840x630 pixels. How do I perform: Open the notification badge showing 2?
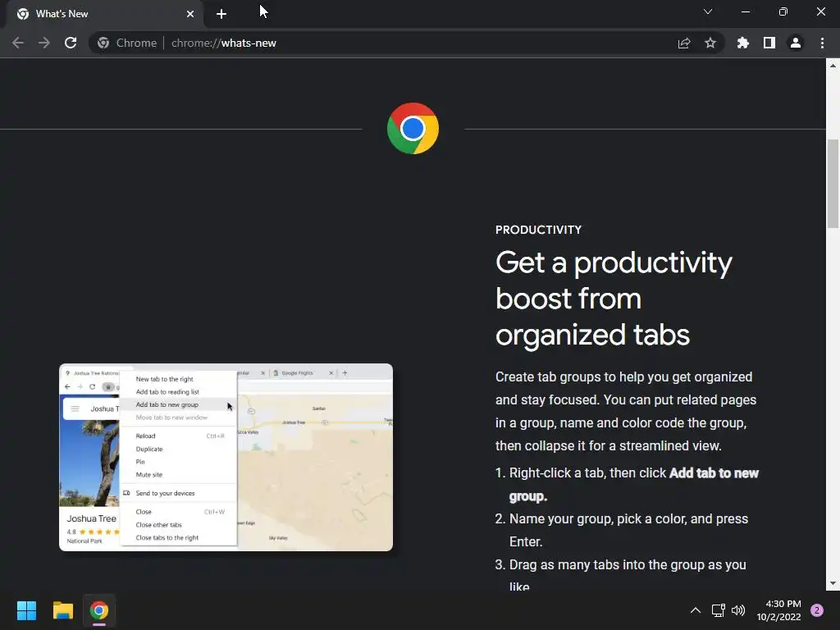[x=817, y=610]
